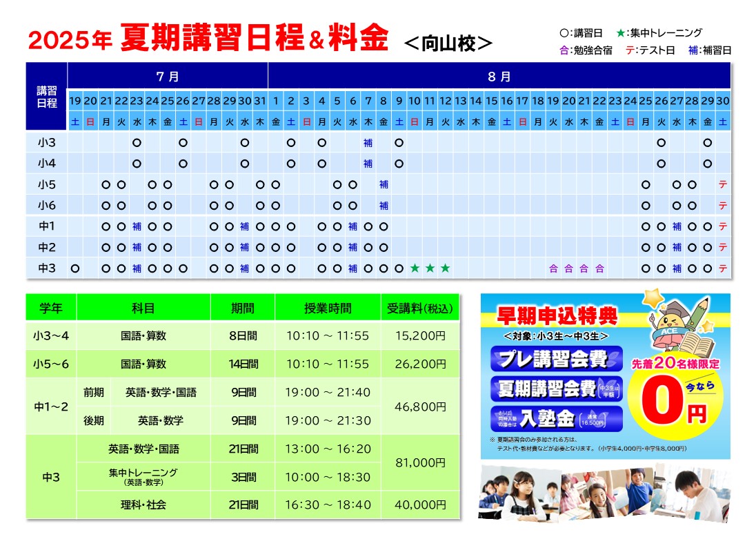The height and width of the screenshot is (548, 756).
Task: Click the 中1～2 grade cell
Action: pyautogui.click(x=51, y=407)
